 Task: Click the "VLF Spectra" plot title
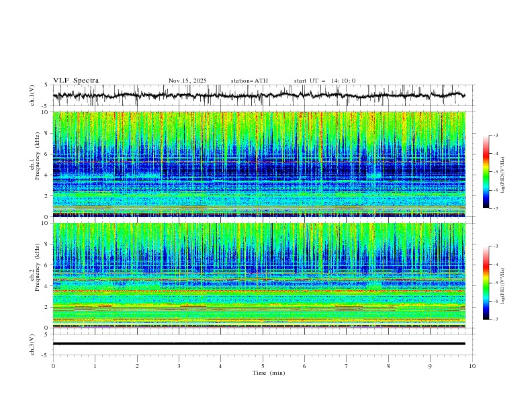[76, 81]
